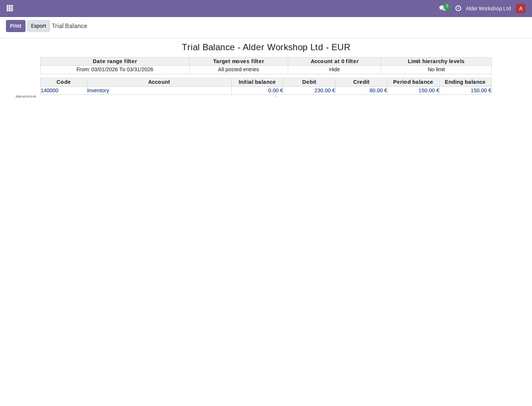
Task: Click the report timestamp 2026-10-23 15:50
Action: click(x=26, y=97)
